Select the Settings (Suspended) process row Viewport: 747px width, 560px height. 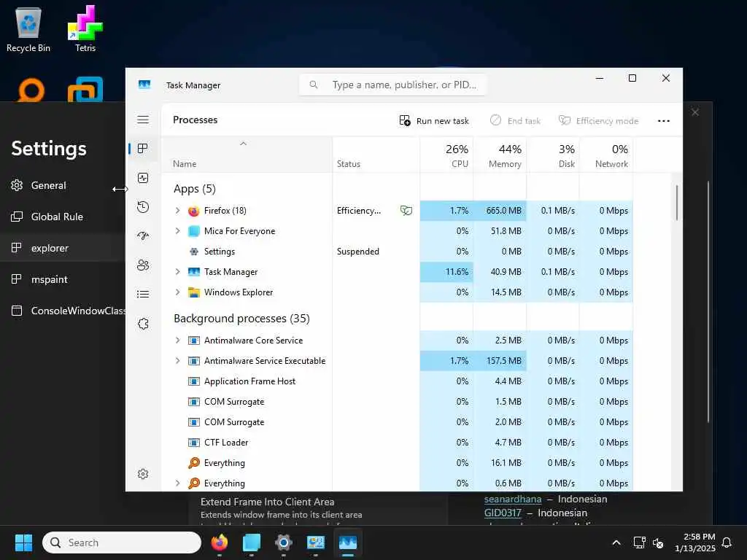point(397,252)
